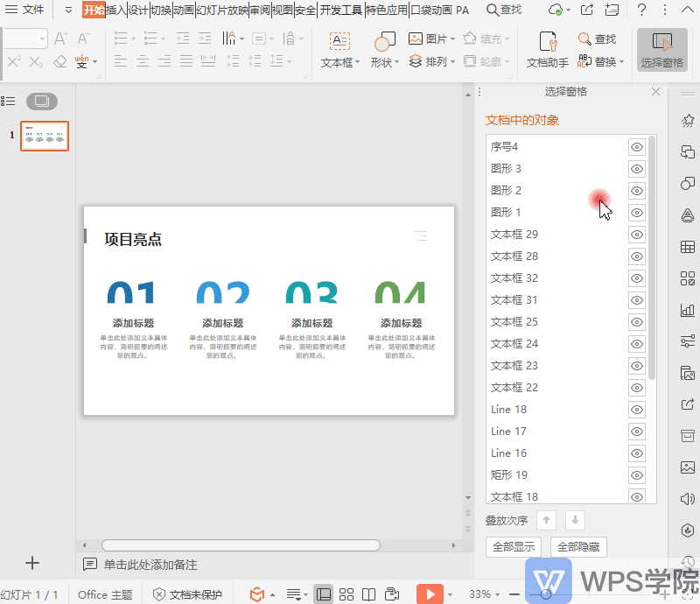700x604 pixels.
Task: Add a new slide with plus icon
Action: point(32,563)
